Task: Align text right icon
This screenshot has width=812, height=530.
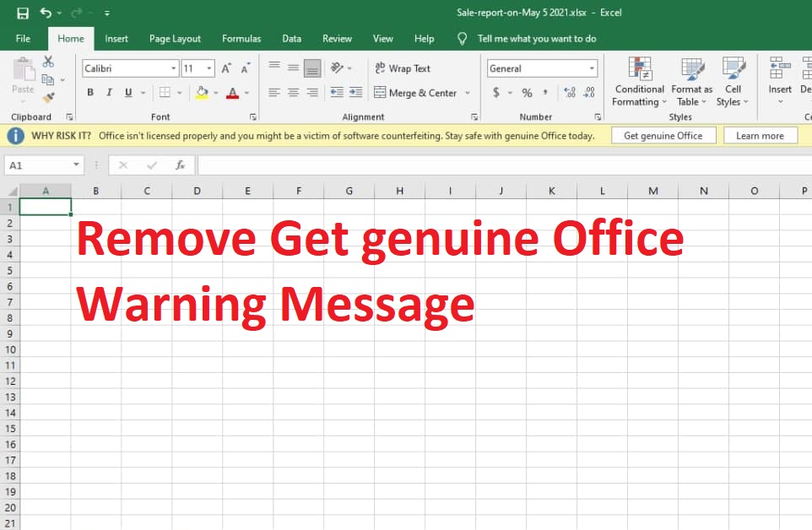Action: tap(312, 93)
